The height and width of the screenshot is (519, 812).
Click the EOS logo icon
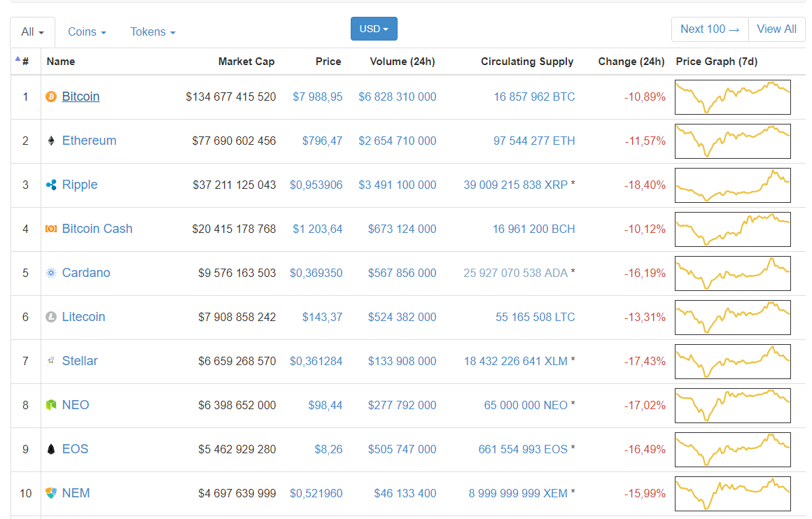point(50,449)
